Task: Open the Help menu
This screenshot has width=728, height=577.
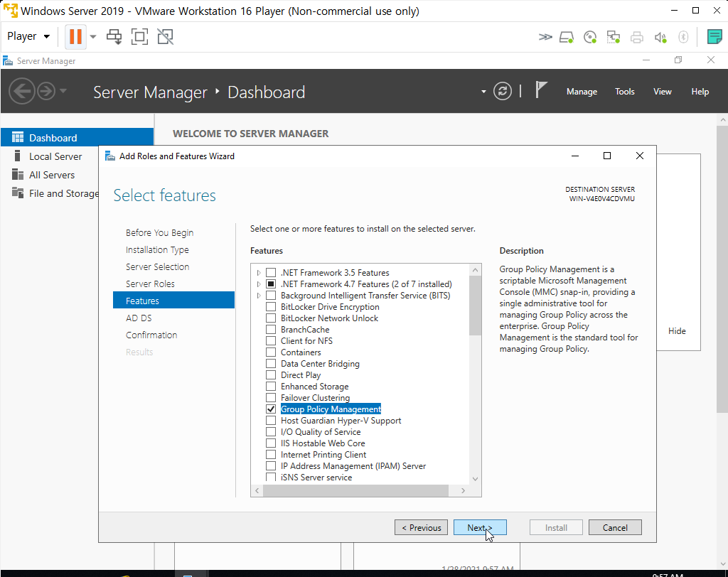Action: point(700,92)
